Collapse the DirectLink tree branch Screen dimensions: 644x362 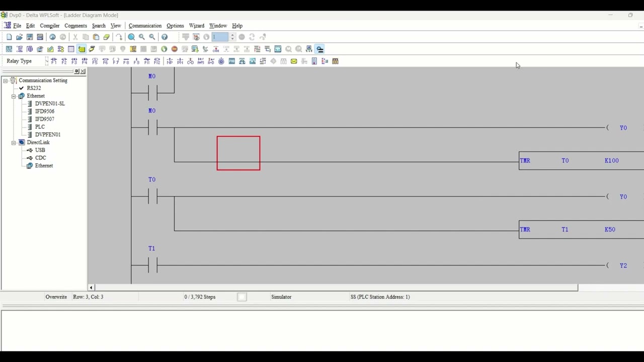14,142
